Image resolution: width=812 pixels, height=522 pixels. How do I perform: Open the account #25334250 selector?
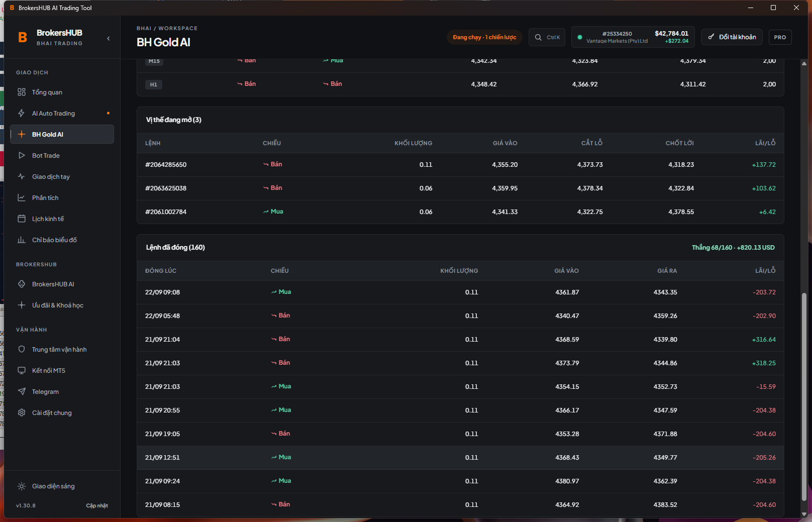click(633, 37)
